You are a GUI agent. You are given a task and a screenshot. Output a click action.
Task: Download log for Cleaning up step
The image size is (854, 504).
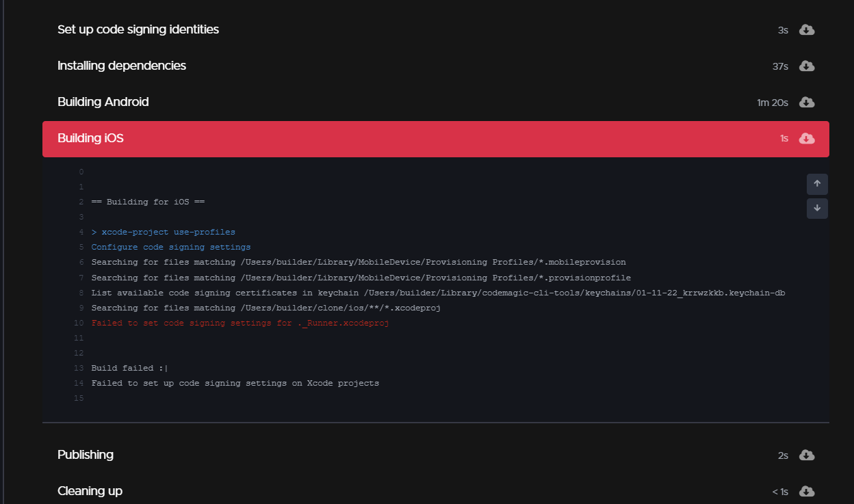807,492
